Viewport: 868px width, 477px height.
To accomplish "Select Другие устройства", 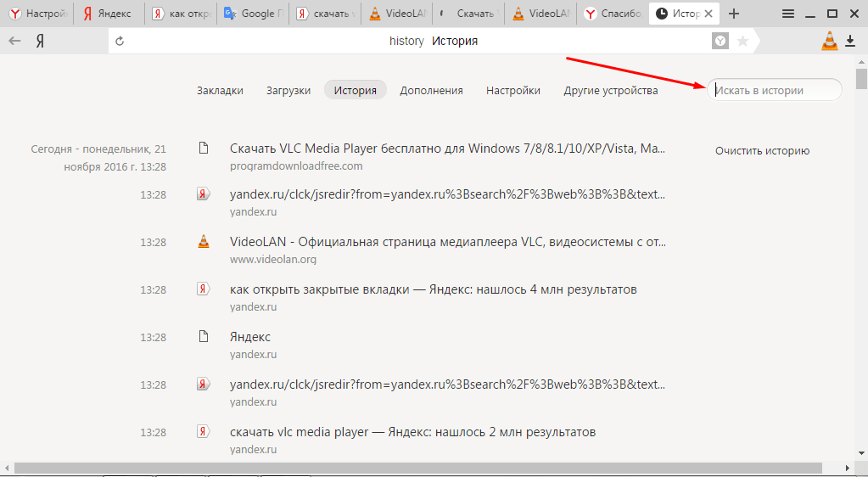I will point(610,90).
